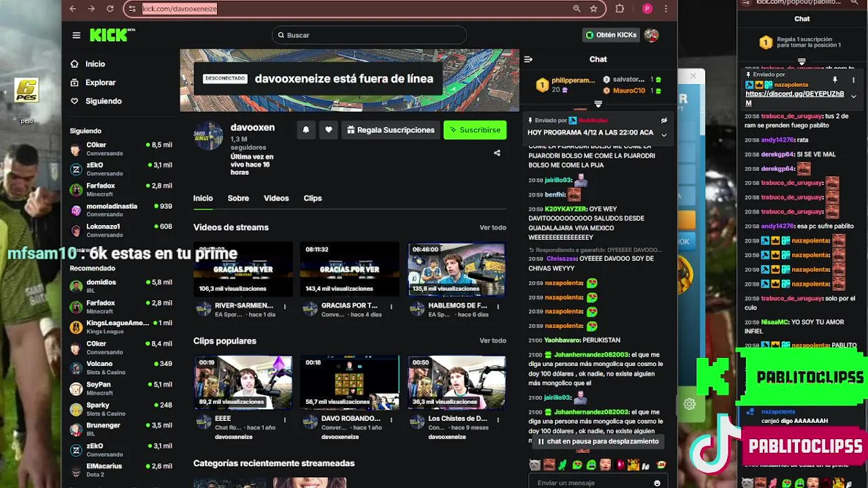Open the hamburger sidebar menu
The width and height of the screenshot is (868, 488).
(x=76, y=35)
